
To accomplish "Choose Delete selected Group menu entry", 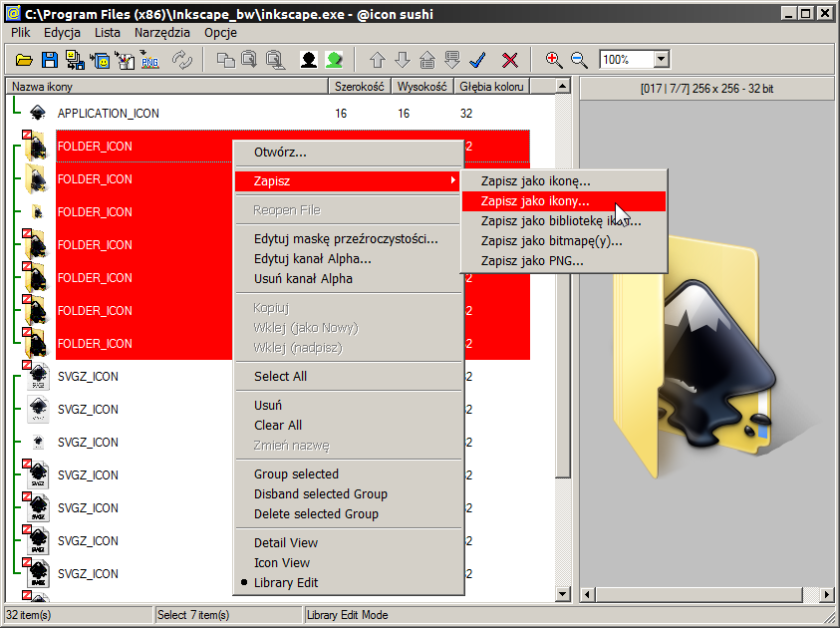I will point(349,514).
